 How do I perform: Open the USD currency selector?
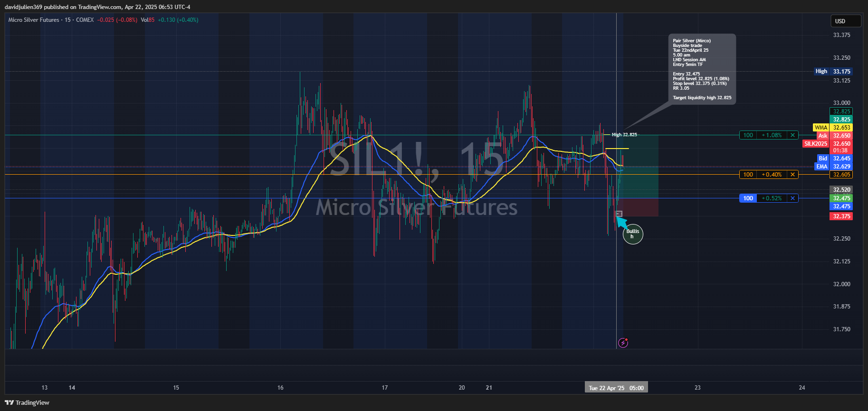point(846,21)
